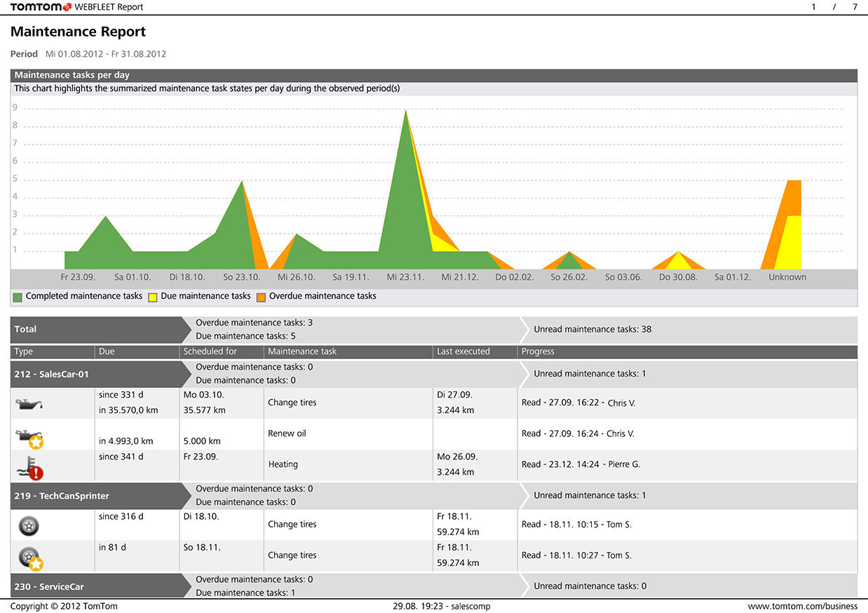The height and width of the screenshot is (613, 868).
Task: Click the chart peak at Mi 23.11.
Action: pos(406,112)
